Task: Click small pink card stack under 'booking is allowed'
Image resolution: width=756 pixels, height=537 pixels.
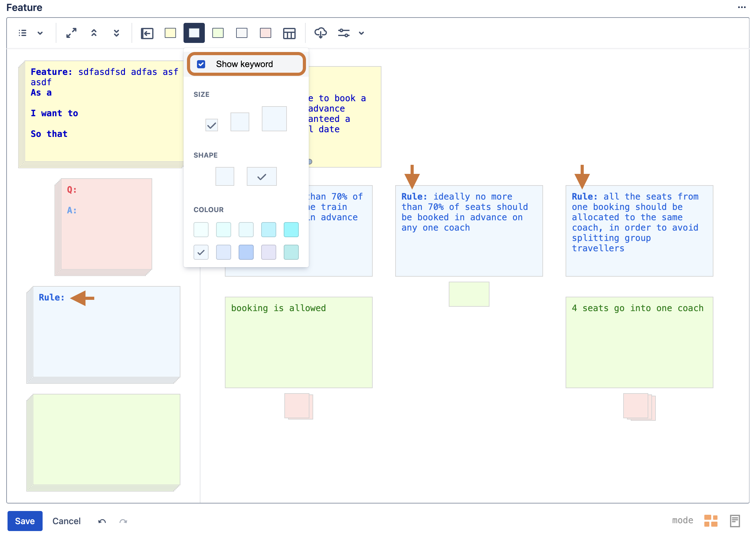Action: 298,406
